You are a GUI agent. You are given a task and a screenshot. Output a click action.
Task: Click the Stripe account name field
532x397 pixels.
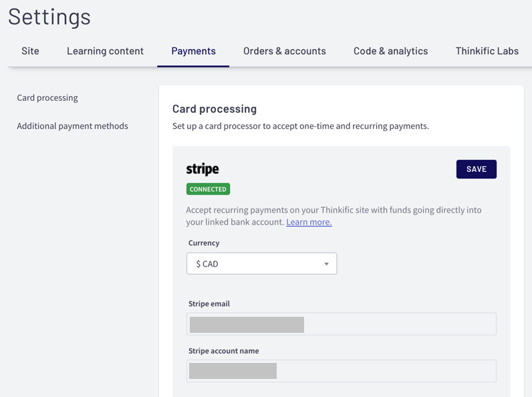click(x=342, y=371)
